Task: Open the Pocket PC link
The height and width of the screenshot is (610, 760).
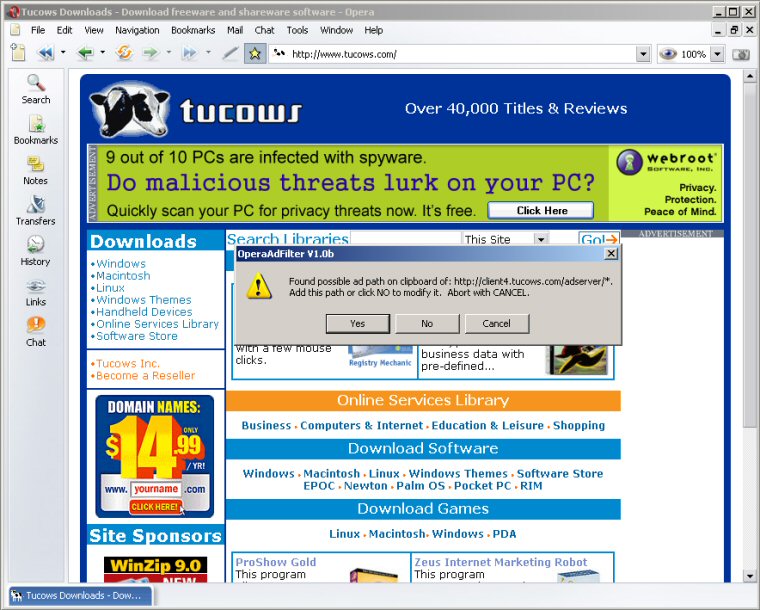Action: (482, 486)
